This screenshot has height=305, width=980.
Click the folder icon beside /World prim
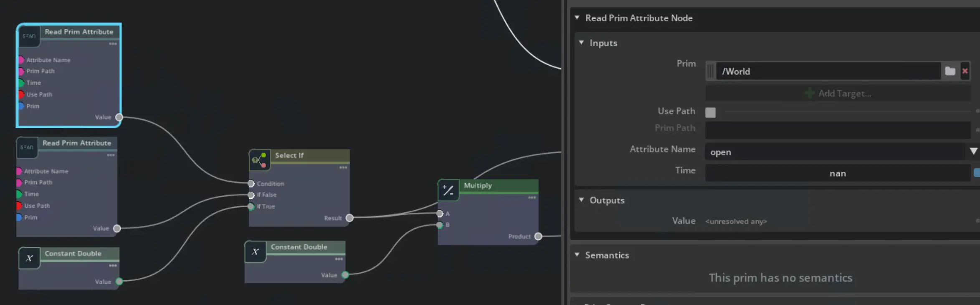[x=950, y=71]
